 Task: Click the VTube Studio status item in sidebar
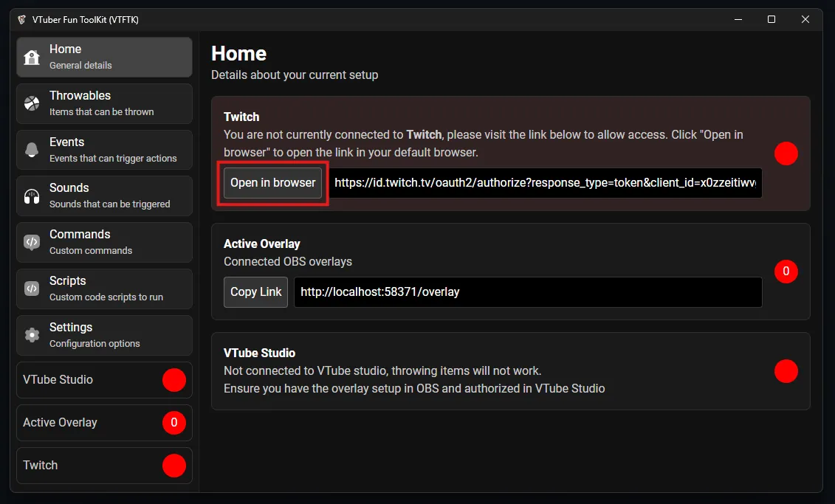point(104,380)
